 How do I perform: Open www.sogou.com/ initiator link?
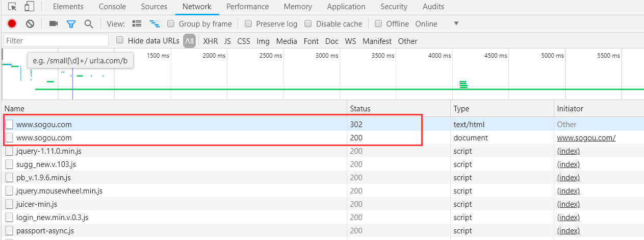coord(586,137)
